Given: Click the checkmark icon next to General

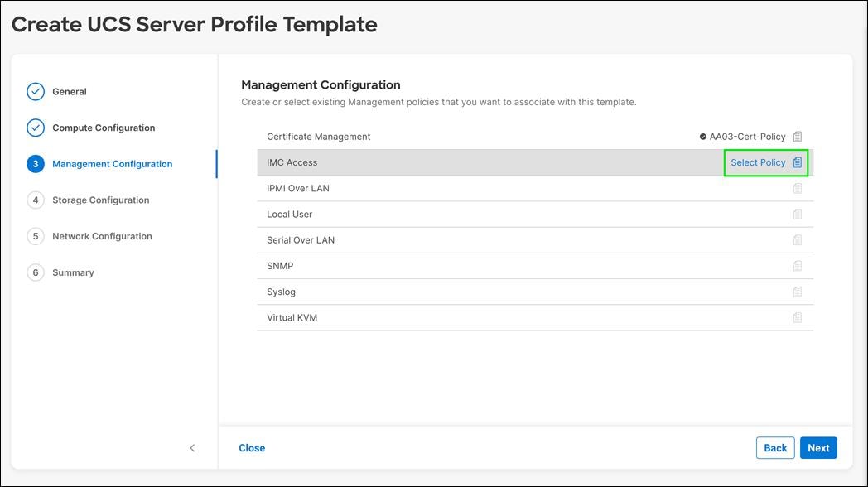Looking at the screenshot, I should point(36,91).
